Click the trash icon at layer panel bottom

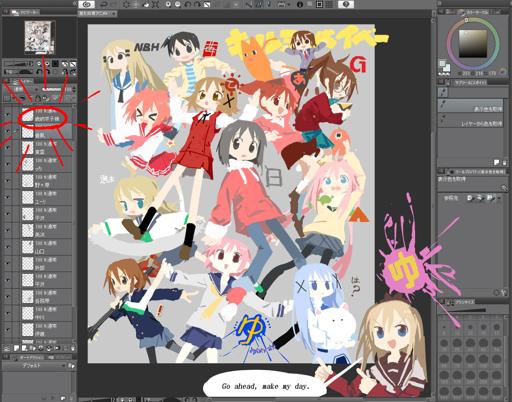click(x=73, y=348)
